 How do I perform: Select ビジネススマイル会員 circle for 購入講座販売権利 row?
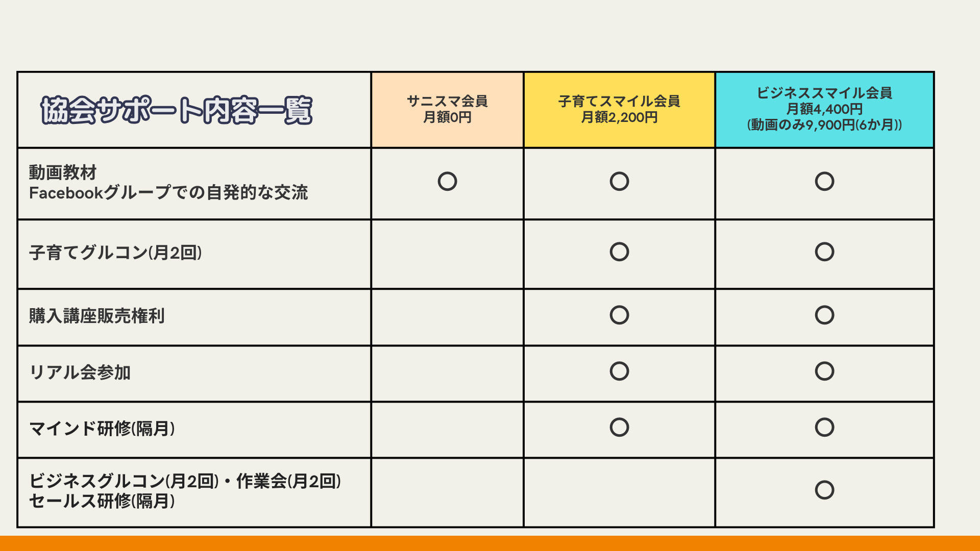(x=824, y=315)
